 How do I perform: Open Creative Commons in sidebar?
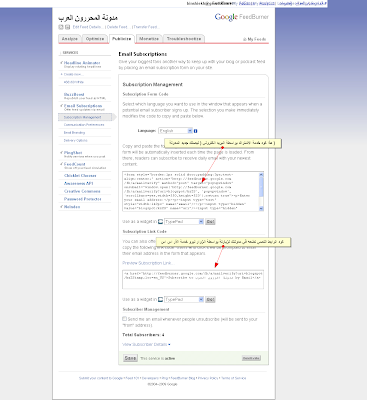tap(82, 191)
